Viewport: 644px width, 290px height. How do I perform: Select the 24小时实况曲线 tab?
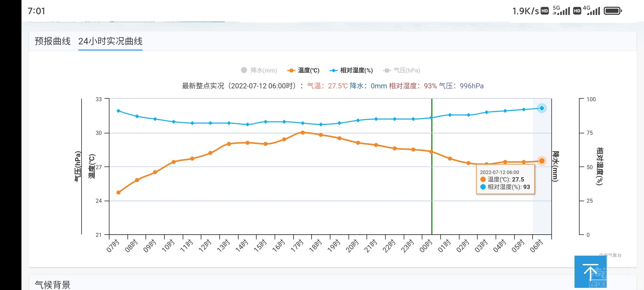(x=110, y=41)
